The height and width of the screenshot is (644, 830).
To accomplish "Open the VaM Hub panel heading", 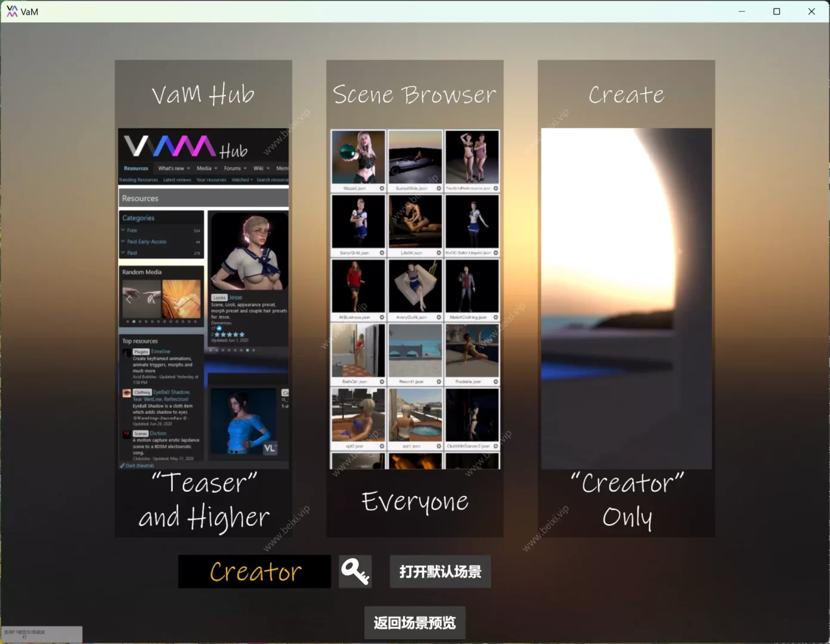I will click(x=203, y=94).
